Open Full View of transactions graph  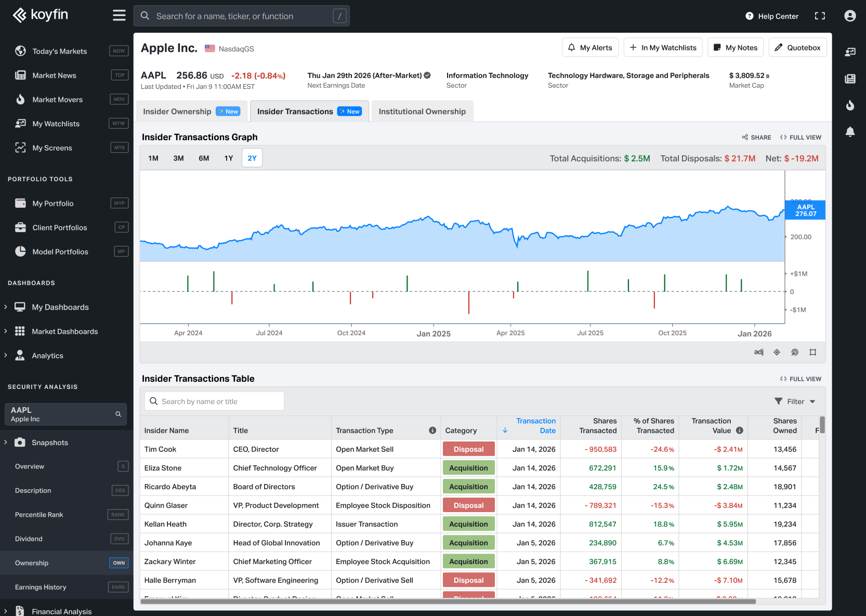pyautogui.click(x=801, y=138)
